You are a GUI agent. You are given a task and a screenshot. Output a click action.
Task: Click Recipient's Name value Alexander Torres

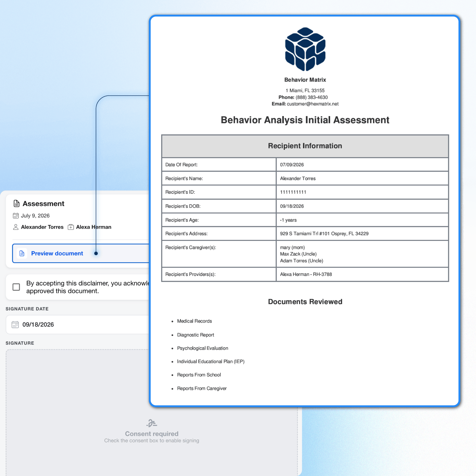coord(298,178)
